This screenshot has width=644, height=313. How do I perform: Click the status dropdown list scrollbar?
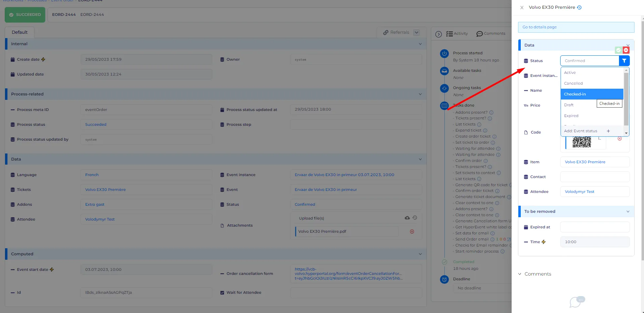(x=626, y=99)
